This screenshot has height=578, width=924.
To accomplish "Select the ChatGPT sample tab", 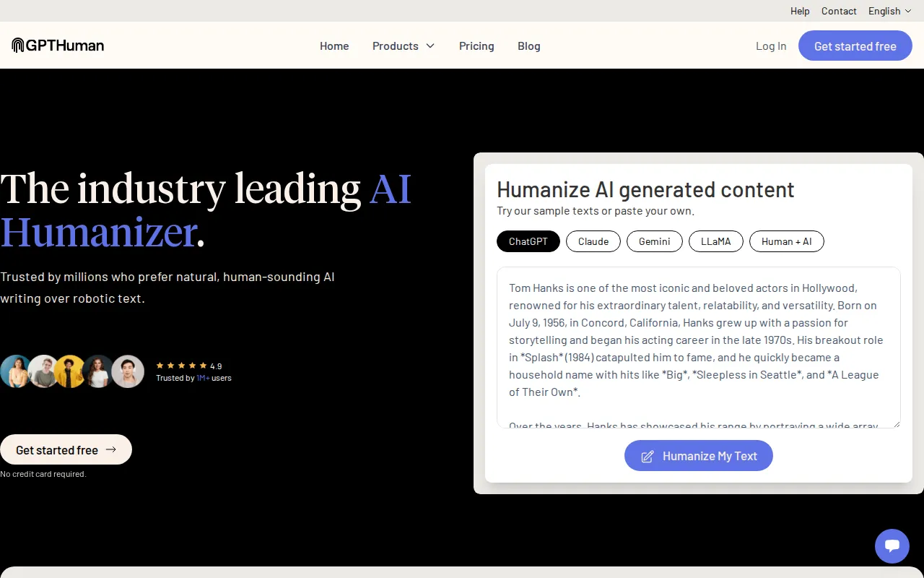I will (x=528, y=241).
